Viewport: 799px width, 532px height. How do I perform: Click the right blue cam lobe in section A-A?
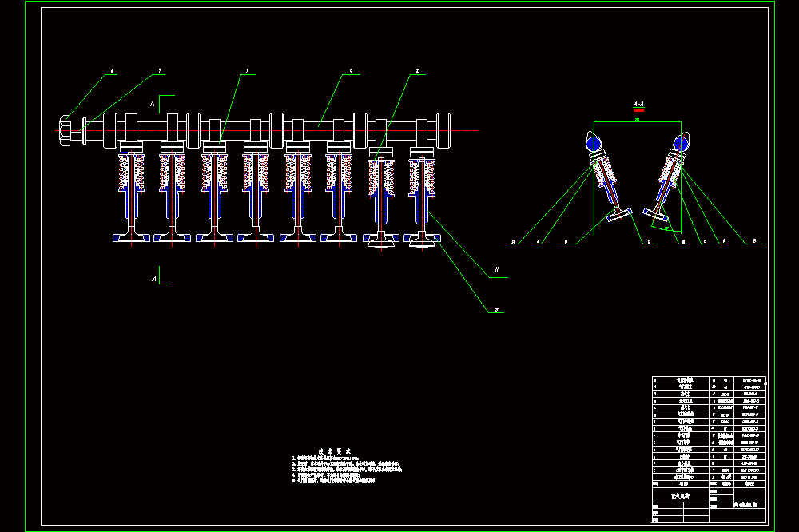coord(682,143)
